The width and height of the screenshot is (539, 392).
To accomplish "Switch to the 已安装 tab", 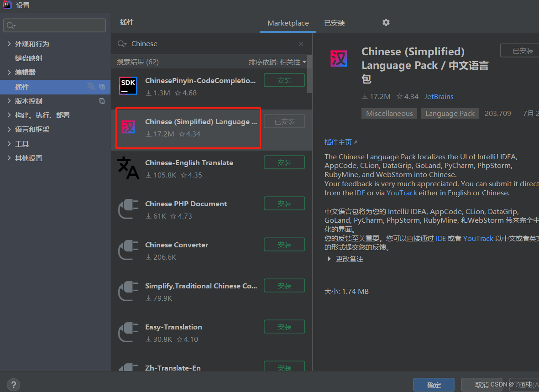I will click(334, 23).
